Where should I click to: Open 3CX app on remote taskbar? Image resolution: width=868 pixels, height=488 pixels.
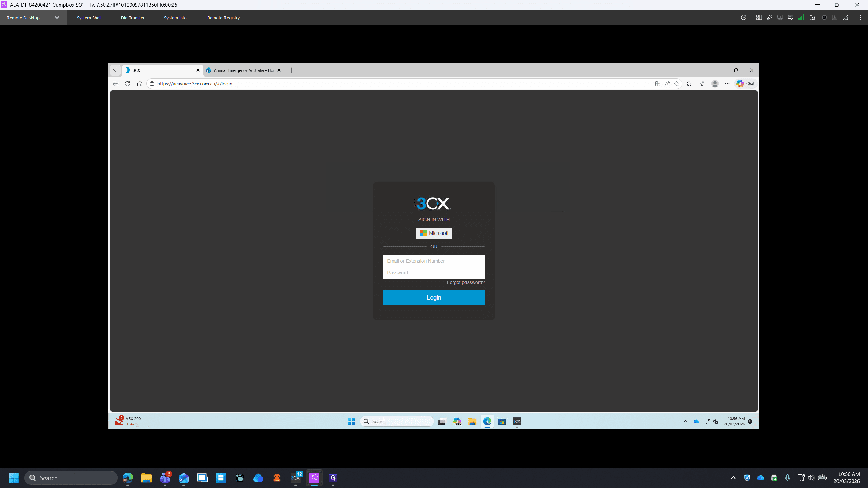tap(517, 421)
